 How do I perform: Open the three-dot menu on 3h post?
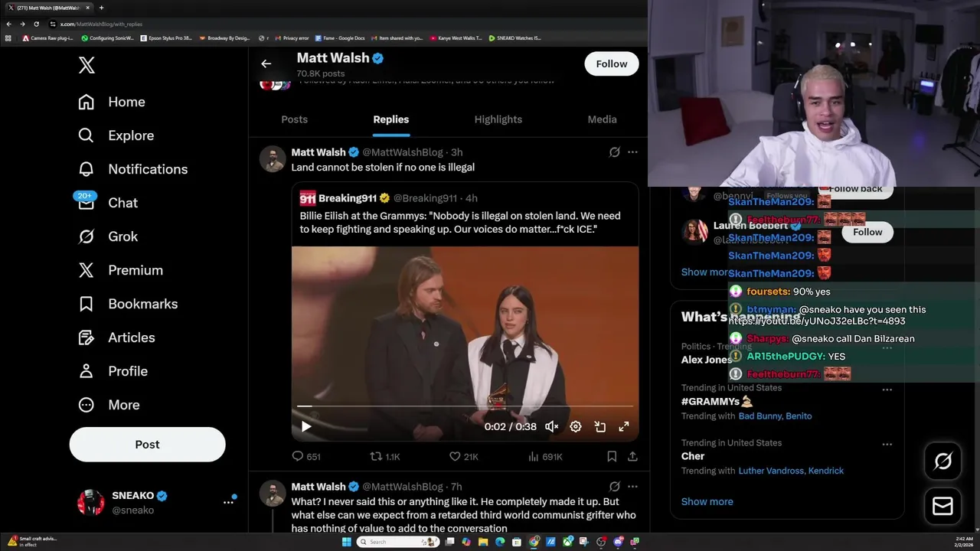[x=632, y=152]
